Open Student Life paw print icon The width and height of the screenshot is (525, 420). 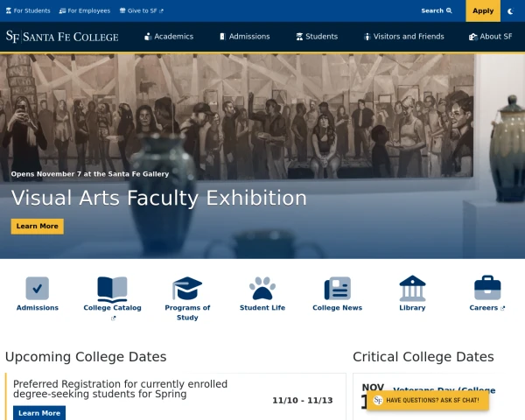(x=262, y=288)
